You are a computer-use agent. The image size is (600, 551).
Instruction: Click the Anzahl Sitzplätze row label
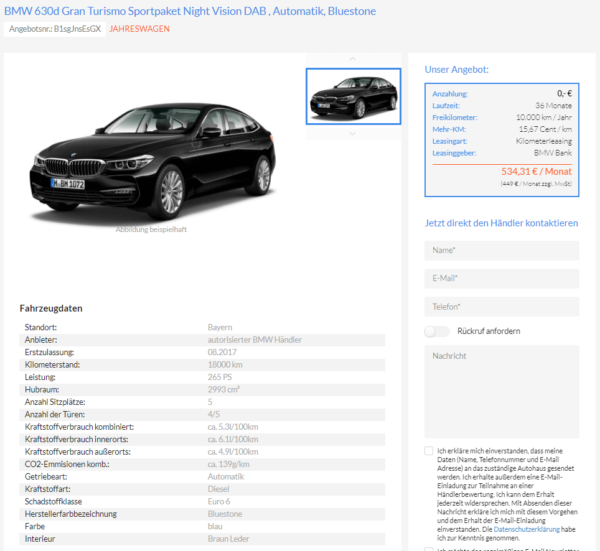55,402
